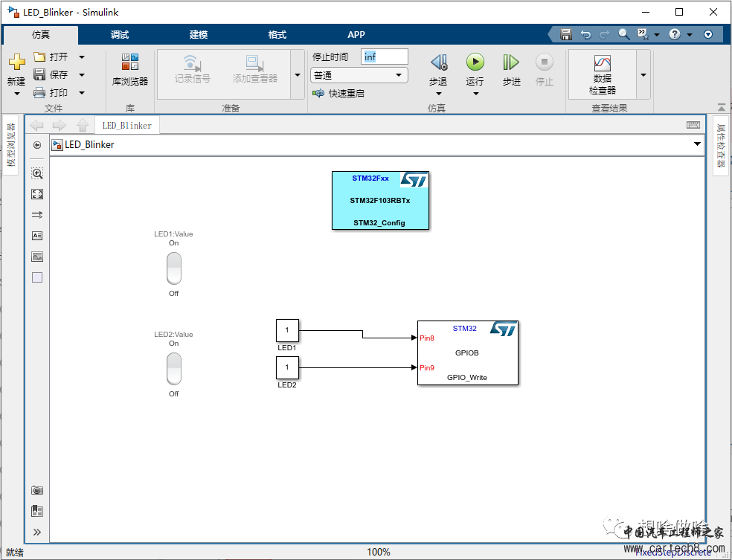
Task: Select the STM32_Config block
Action: (x=380, y=200)
